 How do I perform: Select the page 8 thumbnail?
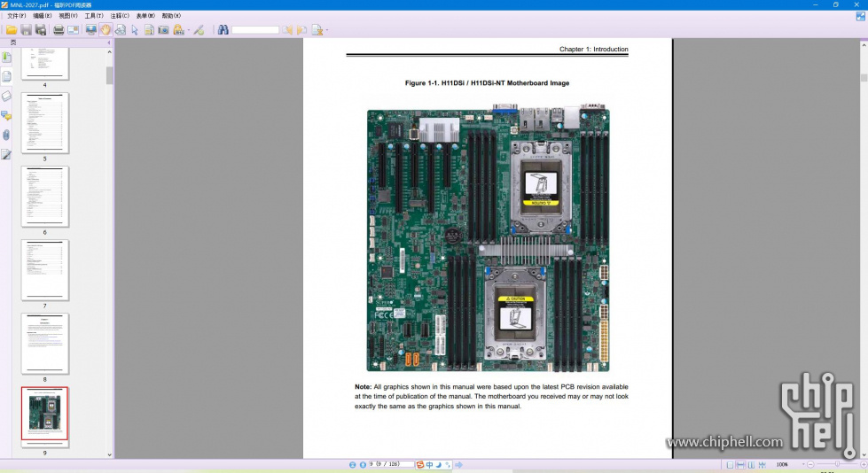45,344
